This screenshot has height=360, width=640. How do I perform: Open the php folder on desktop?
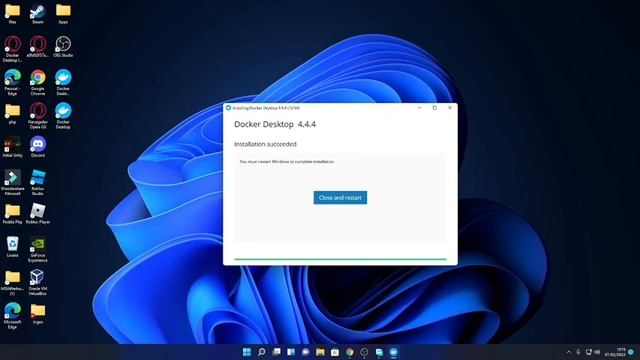pos(12,114)
